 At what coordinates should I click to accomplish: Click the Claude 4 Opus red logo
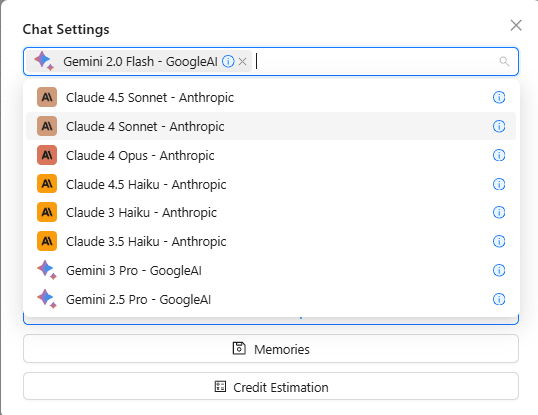[x=47, y=155]
